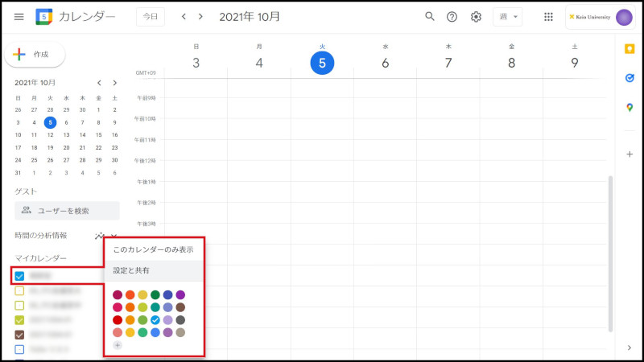Open Google Tasks in side panel
The height and width of the screenshot is (362, 644).
click(630, 78)
